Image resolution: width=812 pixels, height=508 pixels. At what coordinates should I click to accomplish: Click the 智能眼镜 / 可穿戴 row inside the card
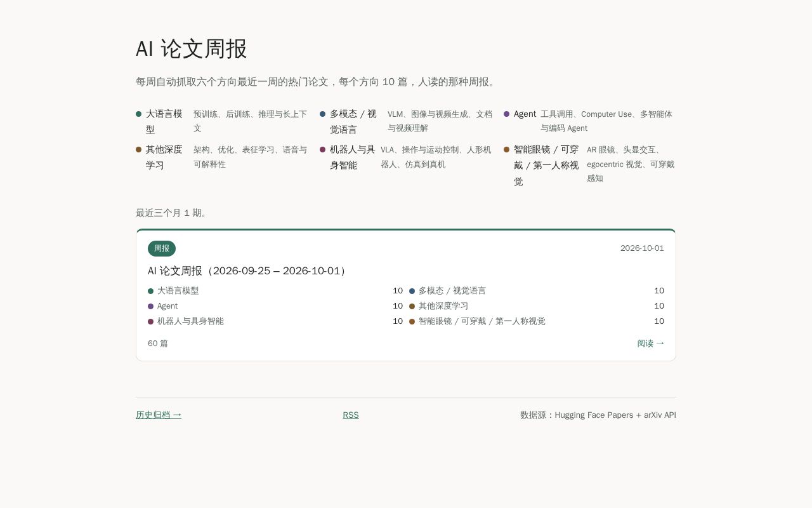[x=537, y=321]
